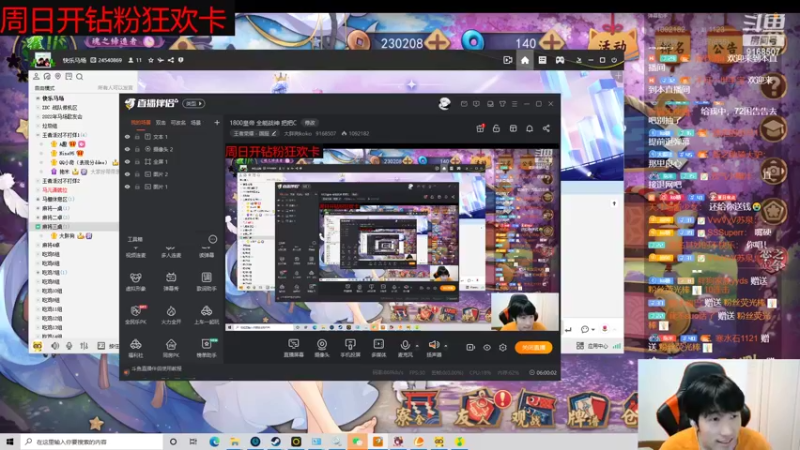Open notifications bell in streaming app
This screenshot has height=450, width=800.
click(530, 129)
